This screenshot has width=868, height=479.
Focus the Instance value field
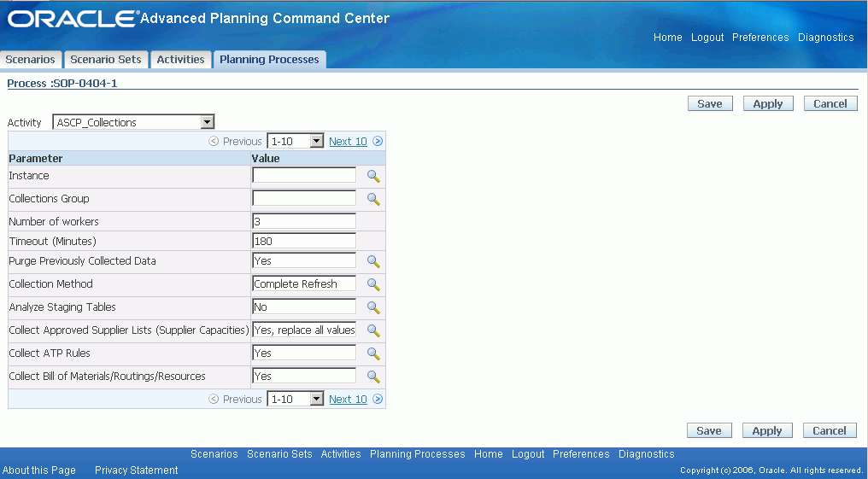coord(304,175)
